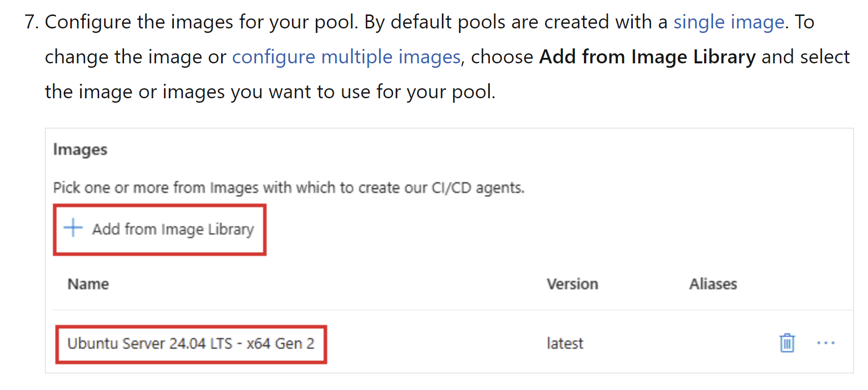Click "the image or images you want" text line
Image resolution: width=868 pixels, height=390 pixels.
coord(270,92)
